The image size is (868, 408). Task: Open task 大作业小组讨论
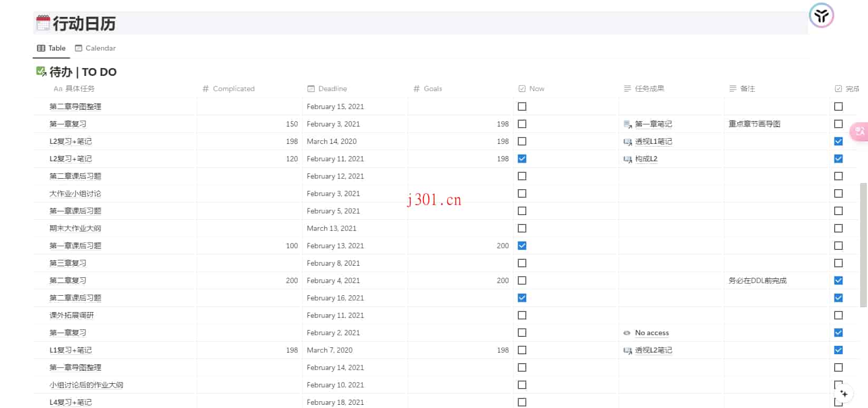[75, 193]
